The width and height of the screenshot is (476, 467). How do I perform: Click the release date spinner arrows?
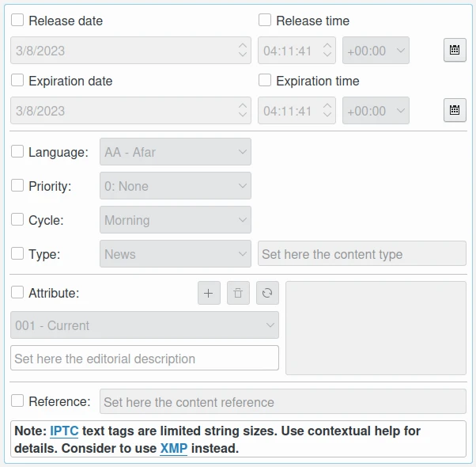(243, 51)
